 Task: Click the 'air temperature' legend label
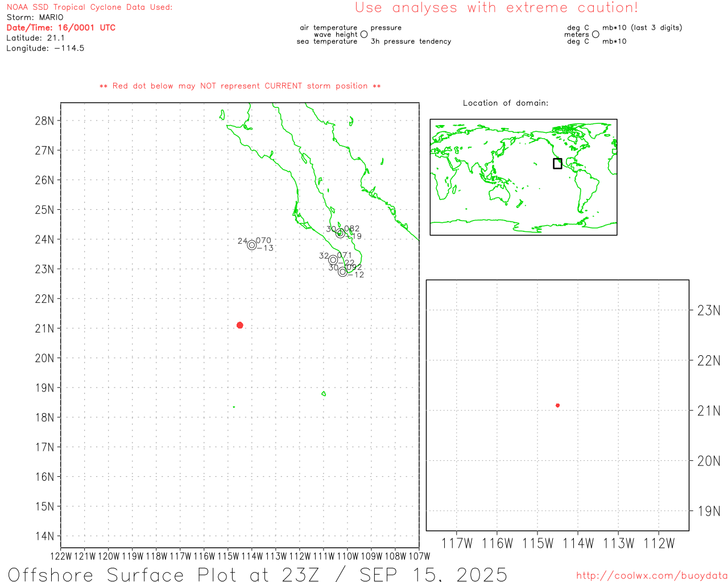(329, 27)
